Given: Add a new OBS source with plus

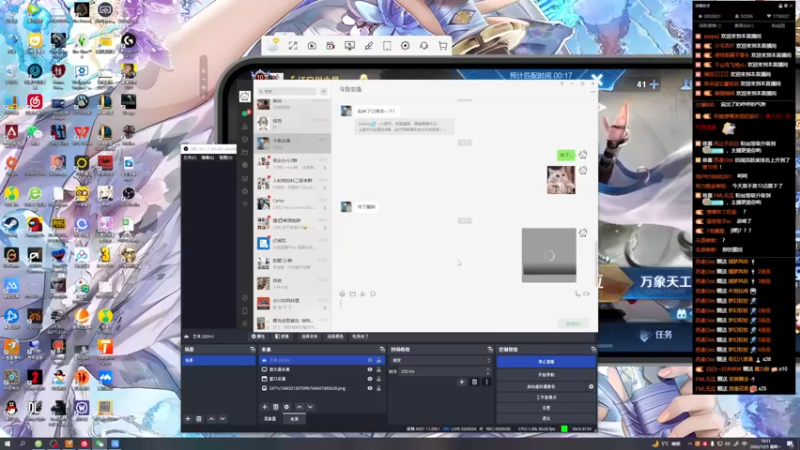Looking at the screenshot, I should [x=264, y=407].
